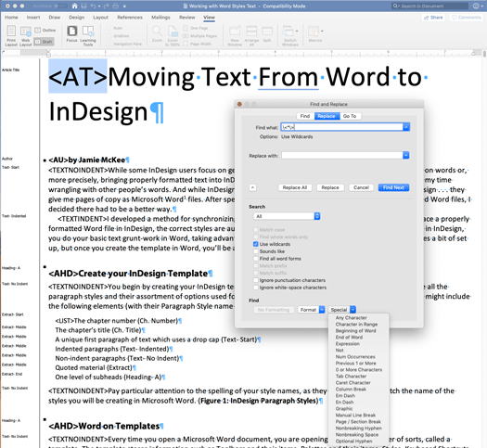Click the Share button
The height and width of the screenshot is (448, 487).
coord(433,18)
